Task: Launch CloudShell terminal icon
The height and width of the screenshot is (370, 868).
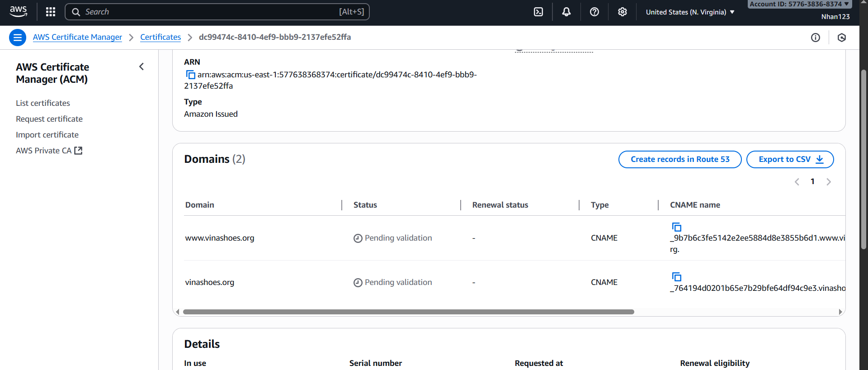Action: click(538, 12)
